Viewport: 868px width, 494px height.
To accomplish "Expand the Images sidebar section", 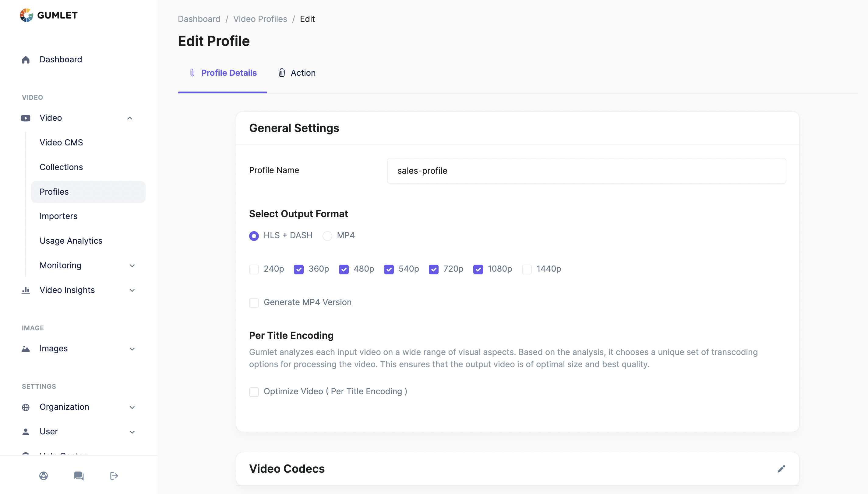I will 132,349.
